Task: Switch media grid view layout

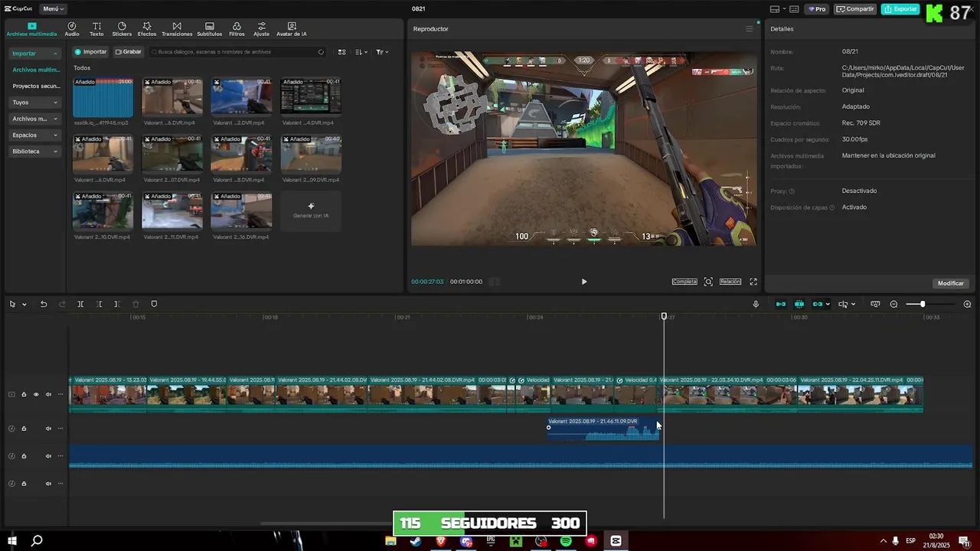Action: coord(342,52)
